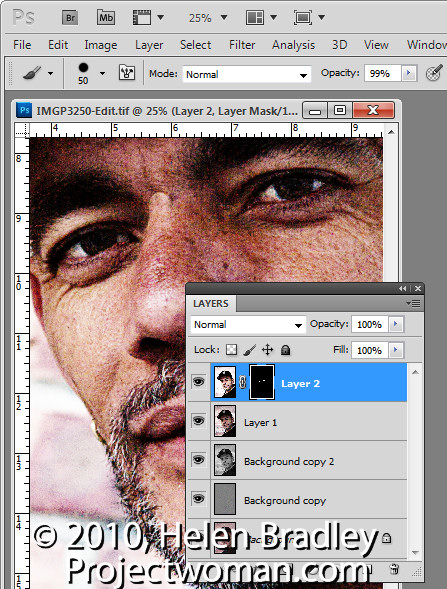
Task: Click the Screen Mode icon
Action: pyautogui.click(x=303, y=18)
